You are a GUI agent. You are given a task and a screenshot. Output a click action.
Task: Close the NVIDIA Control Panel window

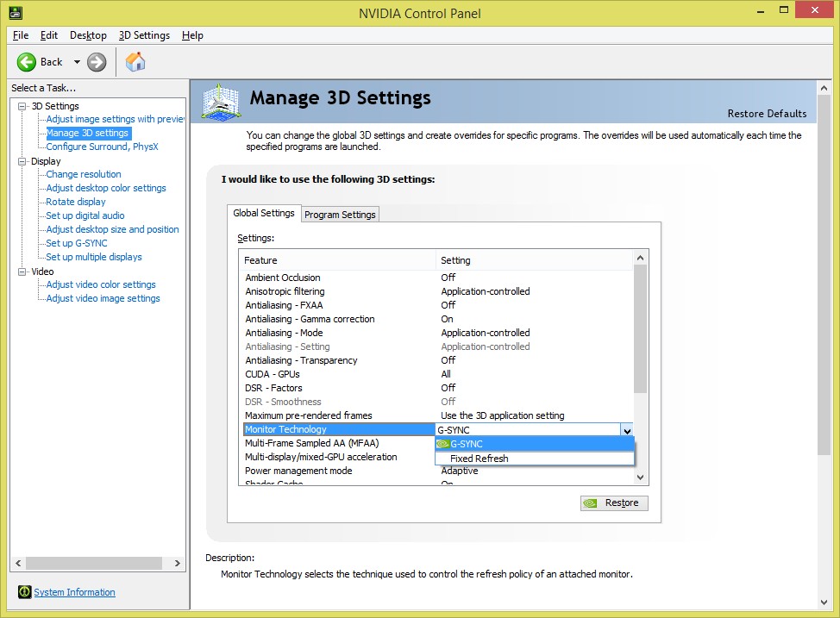(815, 10)
